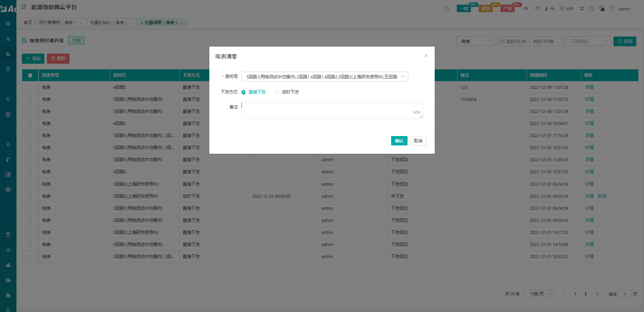The image size is (644, 312).
Task: Open the 电表 meter type dropdown
Action: [x=475, y=41]
